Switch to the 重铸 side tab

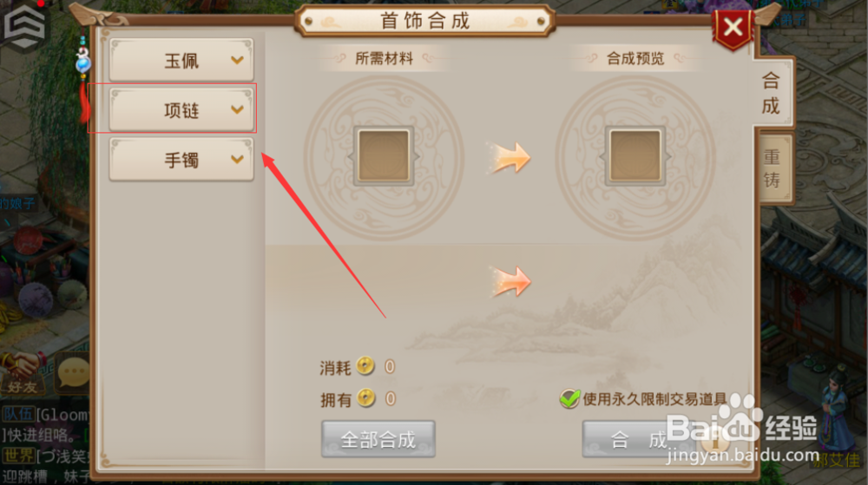click(x=773, y=168)
